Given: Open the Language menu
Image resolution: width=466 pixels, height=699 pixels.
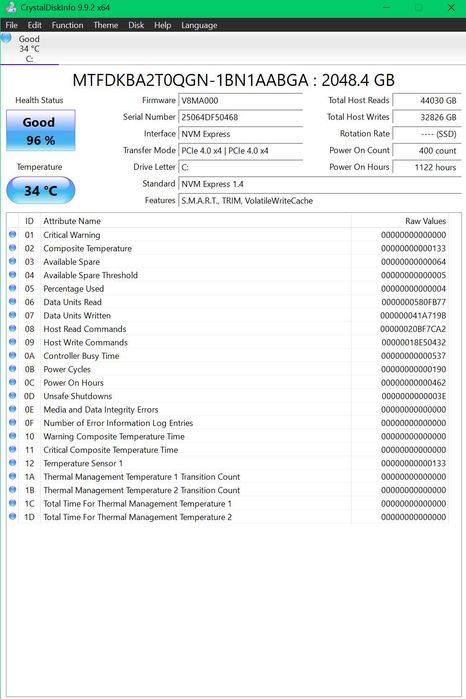Looking at the screenshot, I should (199, 25).
